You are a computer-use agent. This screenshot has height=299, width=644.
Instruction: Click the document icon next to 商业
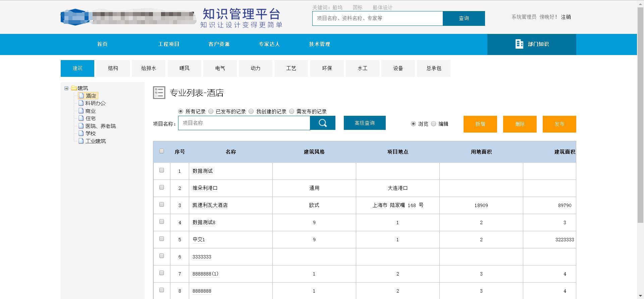pyautogui.click(x=81, y=111)
